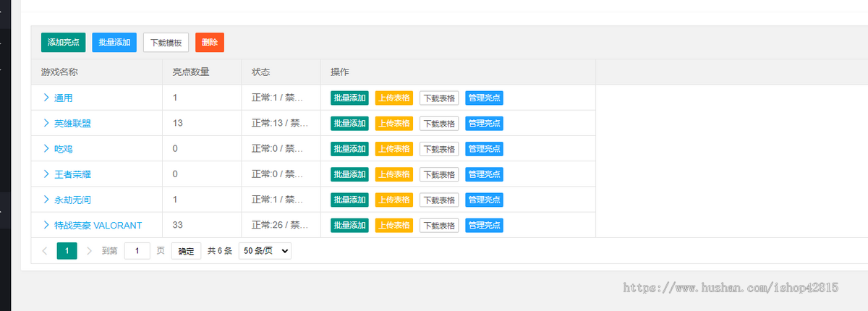Click 下载表格 in the 吃鸡 row
This screenshot has height=311, width=868.
[x=439, y=148]
